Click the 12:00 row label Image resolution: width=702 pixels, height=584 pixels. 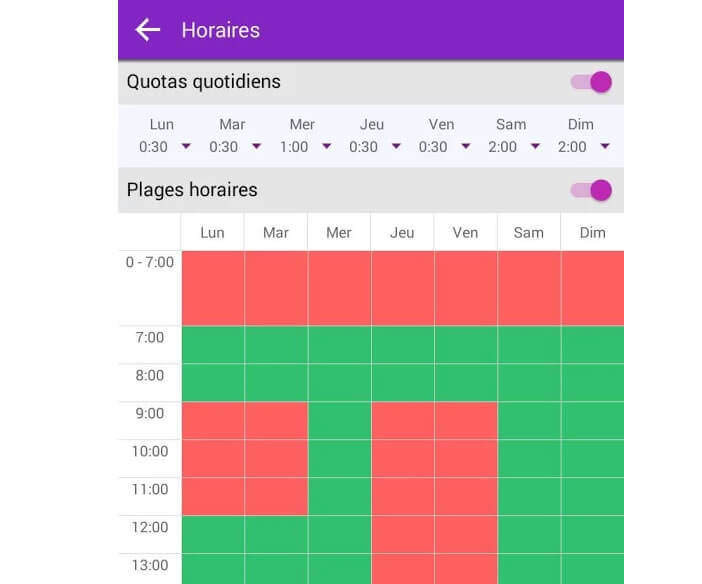(150, 527)
